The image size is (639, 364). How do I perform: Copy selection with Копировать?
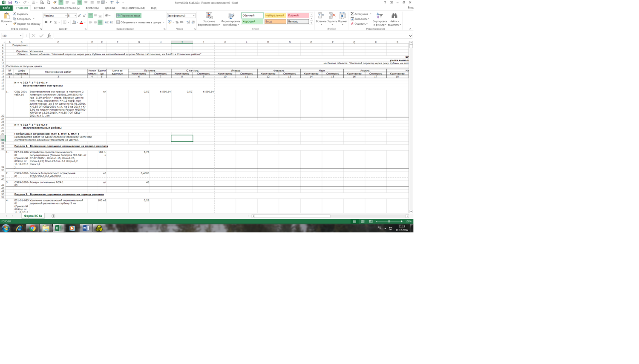pyautogui.click(x=22, y=19)
